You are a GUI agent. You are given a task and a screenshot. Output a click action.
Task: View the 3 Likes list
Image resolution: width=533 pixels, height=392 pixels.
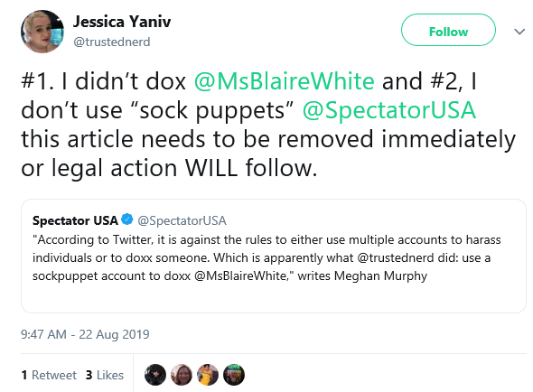tap(105, 375)
